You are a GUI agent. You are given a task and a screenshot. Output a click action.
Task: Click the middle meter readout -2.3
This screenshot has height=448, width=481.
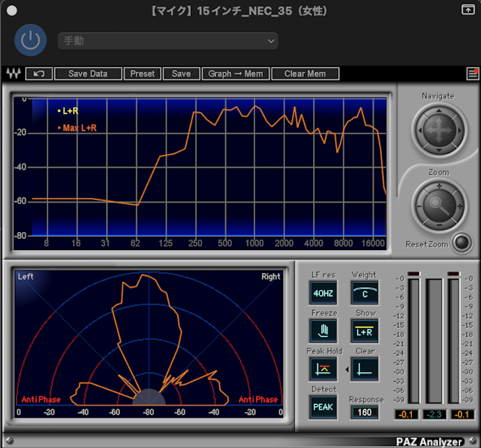pyautogui.click(x=434, y=415)
